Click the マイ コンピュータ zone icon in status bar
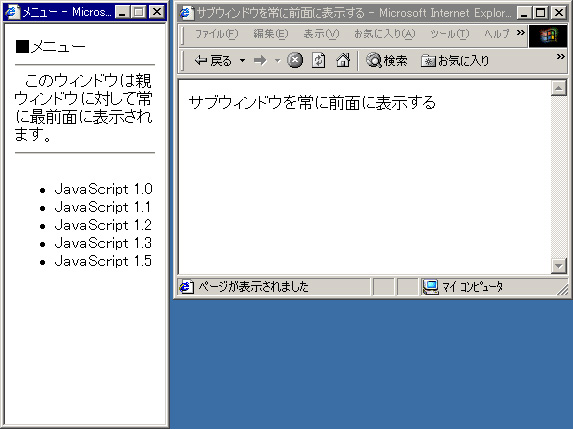The height and width of the screenshot is (429, 573). [x=430, y=287]
